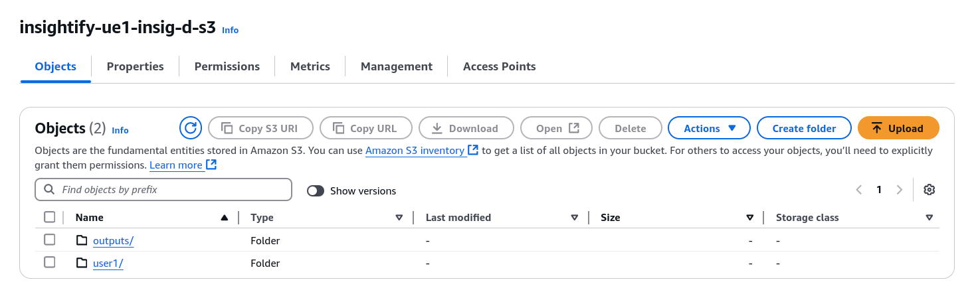Click external link icon after Amazon S3 inventory
This screenshot has height=302, width=980.
coord(473,150)
